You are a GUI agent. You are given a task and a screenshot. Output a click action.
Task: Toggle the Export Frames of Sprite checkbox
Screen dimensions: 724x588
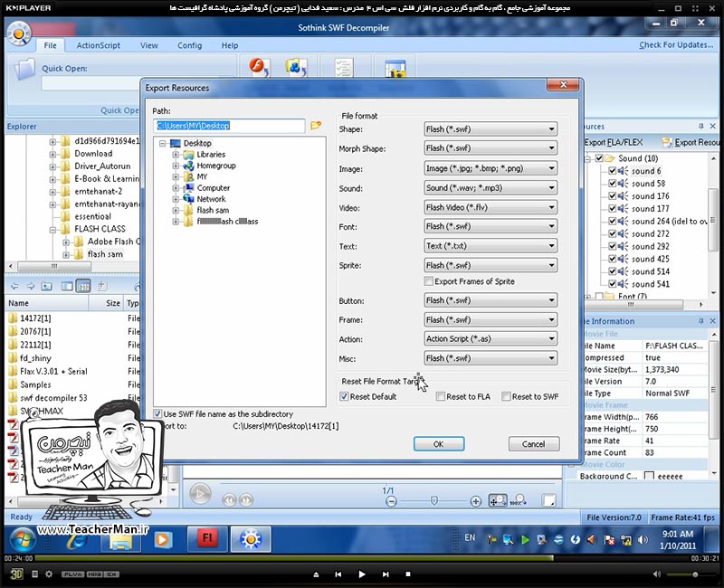point(428,281)
